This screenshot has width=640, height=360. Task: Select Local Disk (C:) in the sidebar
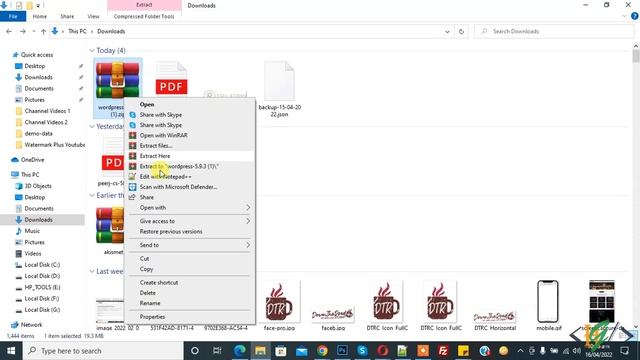tap(42, 264)
